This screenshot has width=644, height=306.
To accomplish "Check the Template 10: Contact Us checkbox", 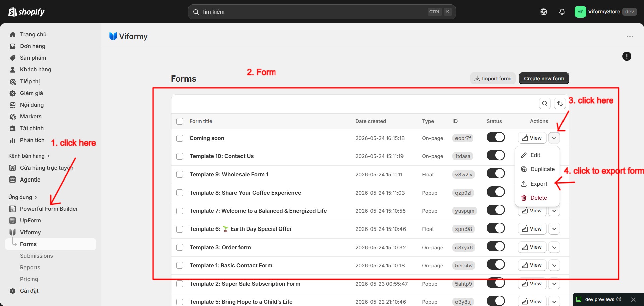I will 180,156.
